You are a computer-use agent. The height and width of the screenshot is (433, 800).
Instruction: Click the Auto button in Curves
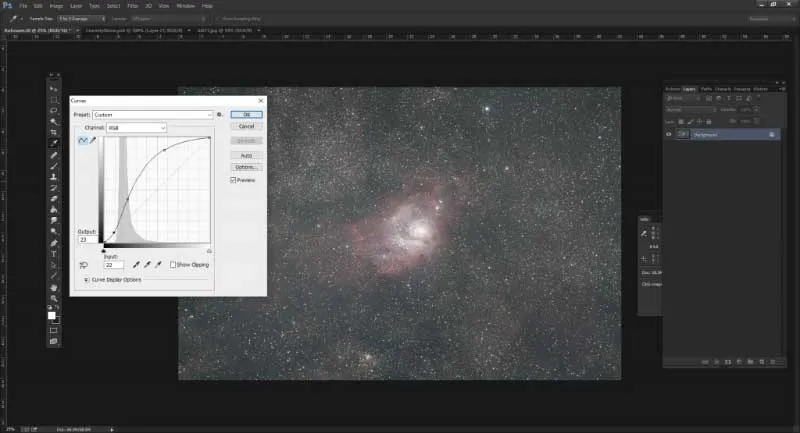point(246,155)
